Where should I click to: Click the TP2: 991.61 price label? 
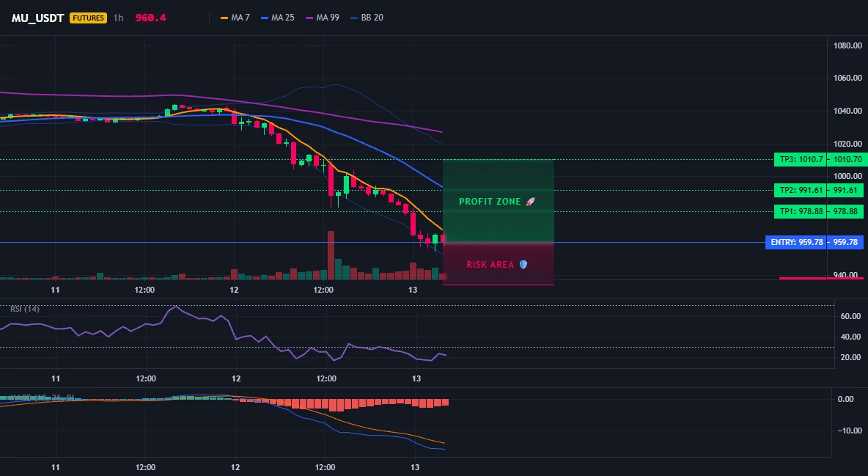800,190
